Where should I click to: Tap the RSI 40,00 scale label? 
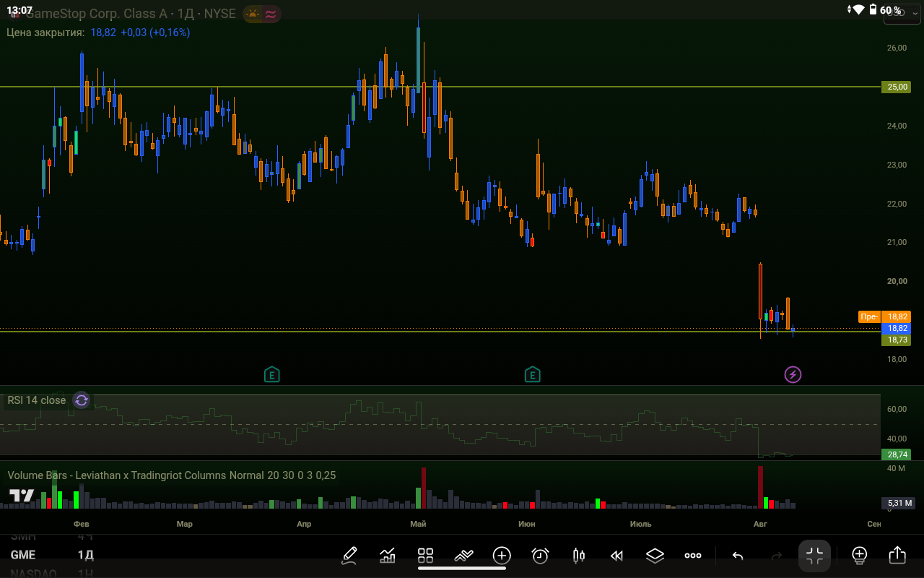click(x=897, y=439)
